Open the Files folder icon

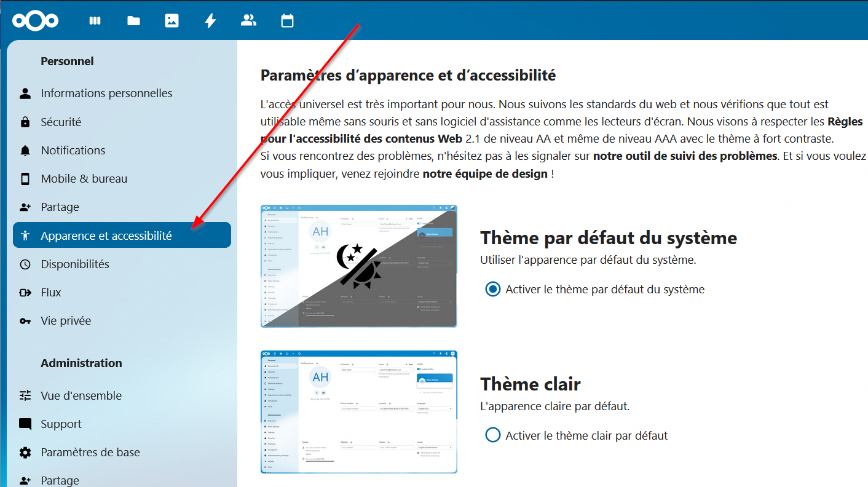click(x=133, y=21)
